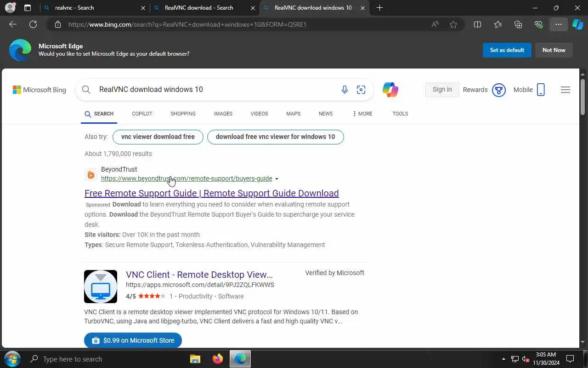Viewport: 588px width, 368px height.
Task: Click '$0.99 on Microsoft Store' button
Action: 133,340
